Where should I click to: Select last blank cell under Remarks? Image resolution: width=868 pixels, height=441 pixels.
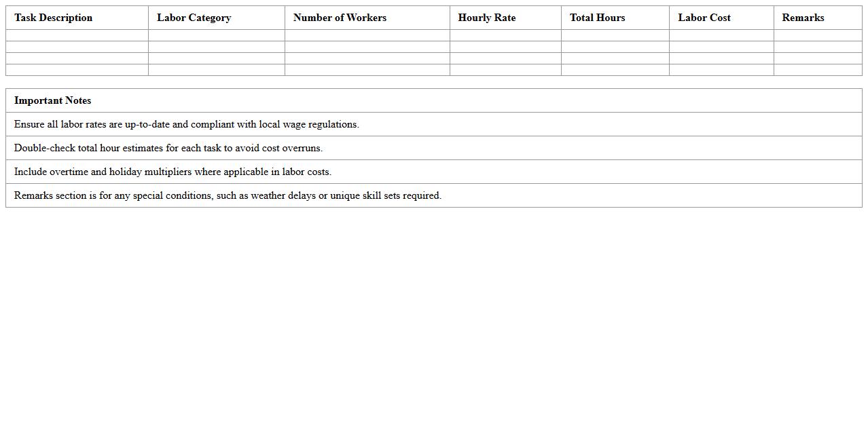(817, 70)
